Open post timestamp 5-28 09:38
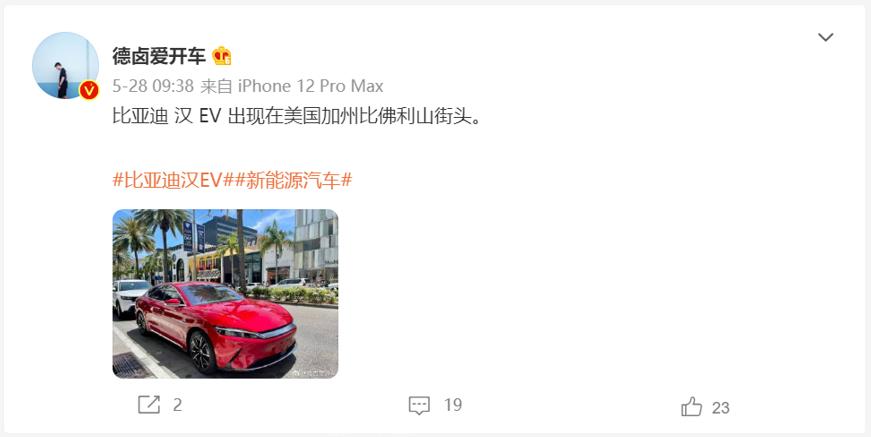871x437 pixels. pyautogui.click(x=153, y=86)
